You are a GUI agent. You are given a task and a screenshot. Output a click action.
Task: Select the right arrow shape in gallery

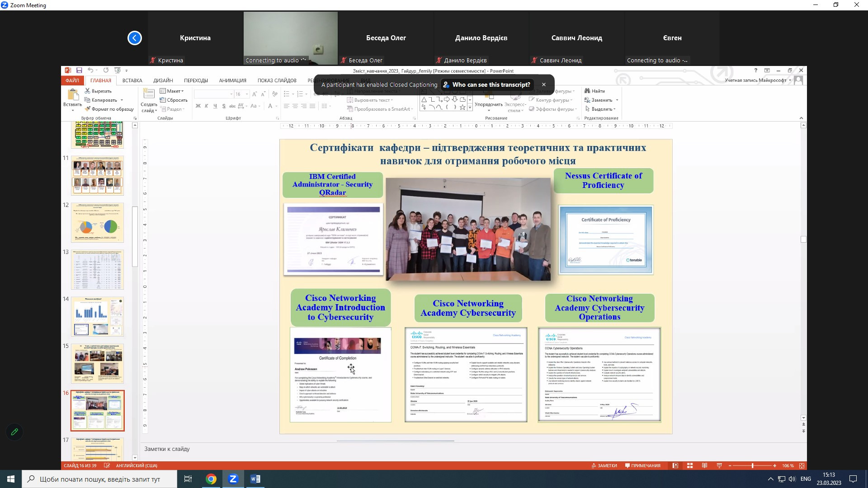click(x=447, y=99)
